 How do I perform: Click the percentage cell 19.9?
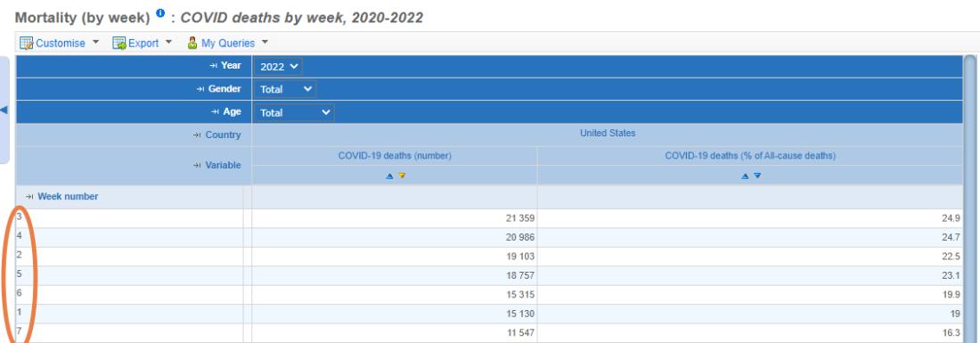(750, 295)
